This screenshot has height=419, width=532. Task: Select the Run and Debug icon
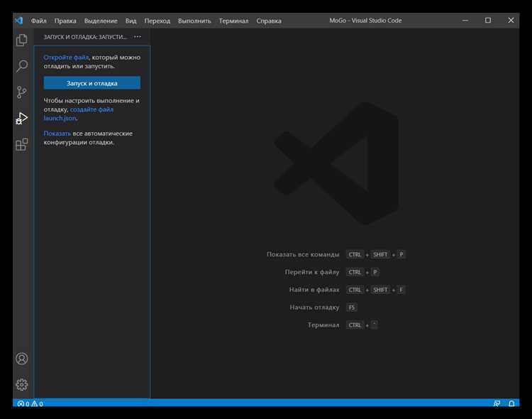(x=22, y=119)
